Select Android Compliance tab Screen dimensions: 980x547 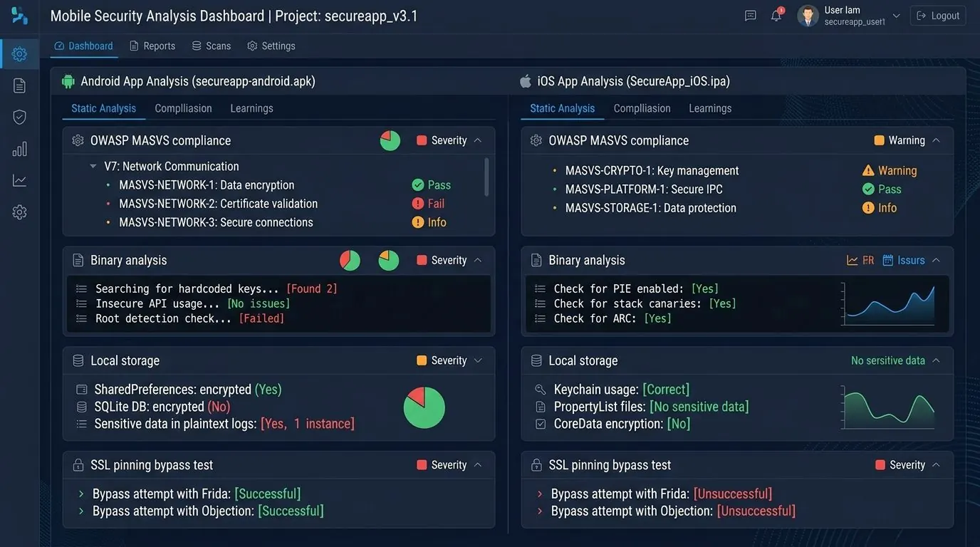click(184, 108)
